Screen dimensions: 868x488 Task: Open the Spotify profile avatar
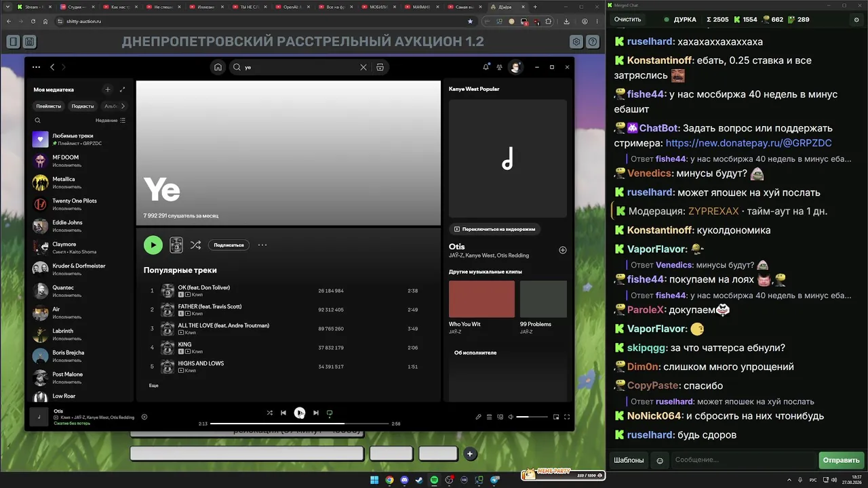(516, 67)
